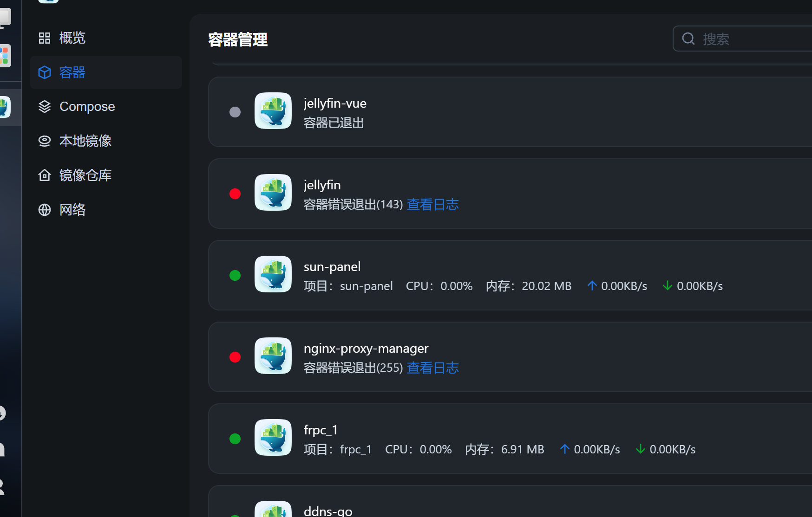Viewport: 812px width, 517px height.
Task: Open the Compose menu item
Action: (x=106, y=106)
